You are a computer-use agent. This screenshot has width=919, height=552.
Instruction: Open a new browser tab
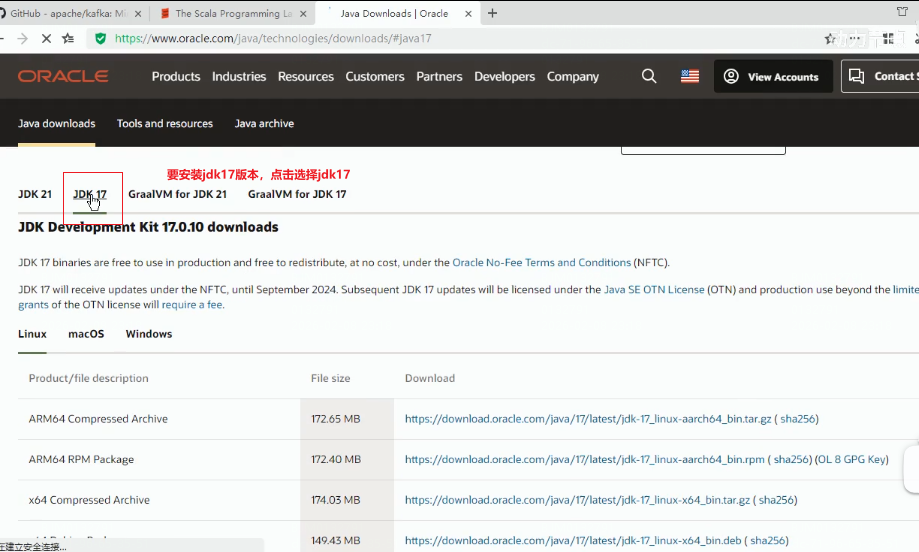click(x=492, y=13)
